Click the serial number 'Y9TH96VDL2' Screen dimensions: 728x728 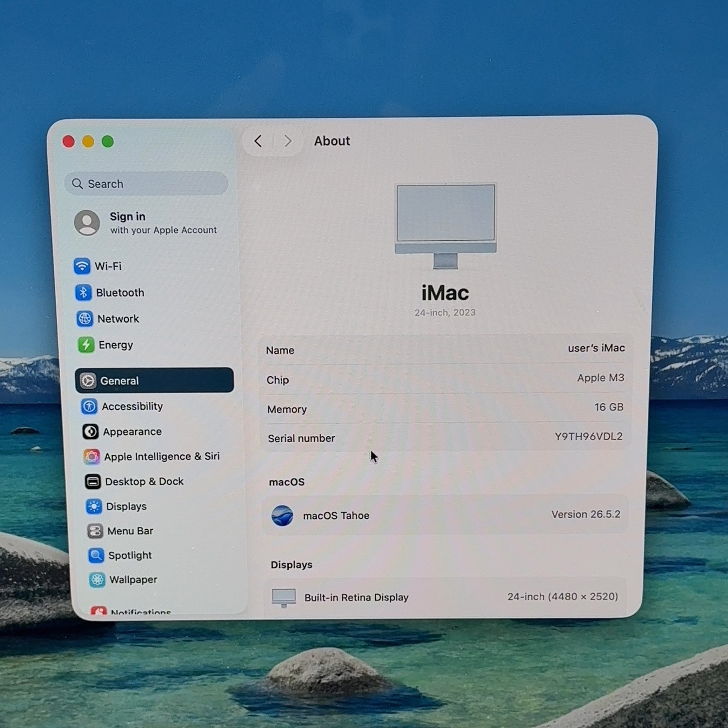click(589, 436)
